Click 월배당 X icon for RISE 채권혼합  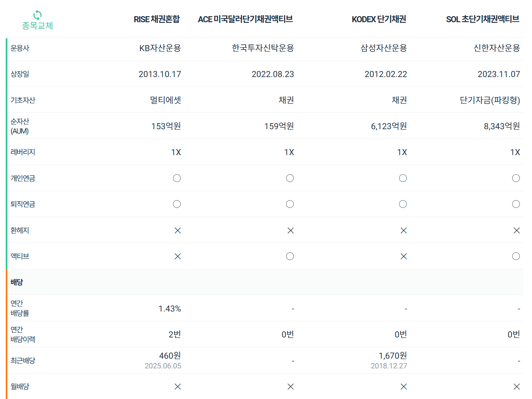178,387
